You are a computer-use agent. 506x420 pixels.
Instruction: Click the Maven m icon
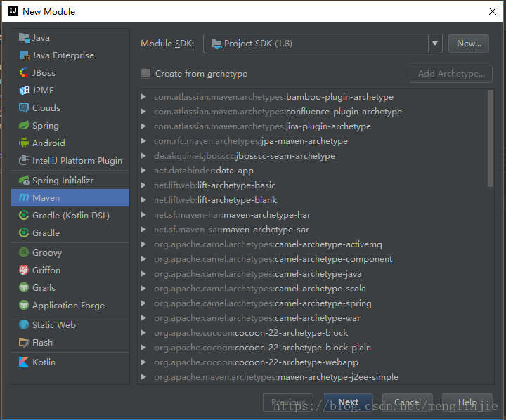(24, 197)
